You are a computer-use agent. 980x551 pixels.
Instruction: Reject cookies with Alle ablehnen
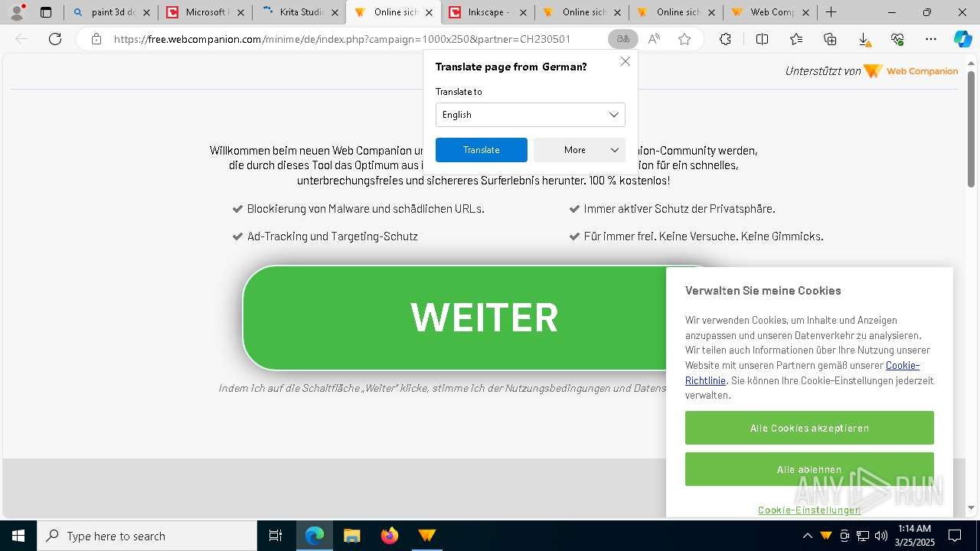(x=809, y=469)
